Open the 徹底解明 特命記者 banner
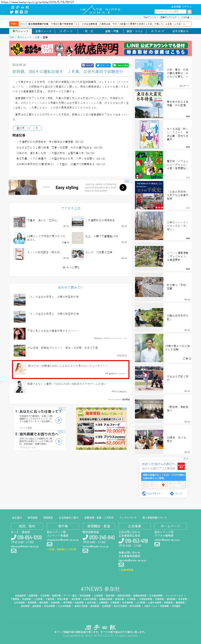 click(101, 48)
